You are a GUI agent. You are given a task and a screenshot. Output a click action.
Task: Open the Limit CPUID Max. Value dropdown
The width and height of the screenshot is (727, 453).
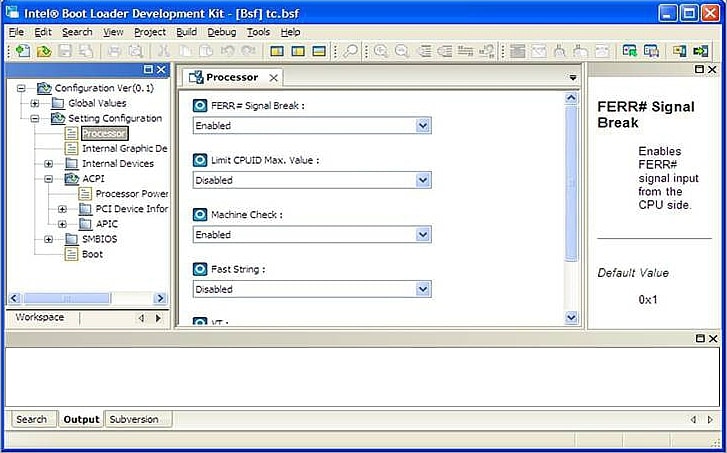(x=422, y=180)
